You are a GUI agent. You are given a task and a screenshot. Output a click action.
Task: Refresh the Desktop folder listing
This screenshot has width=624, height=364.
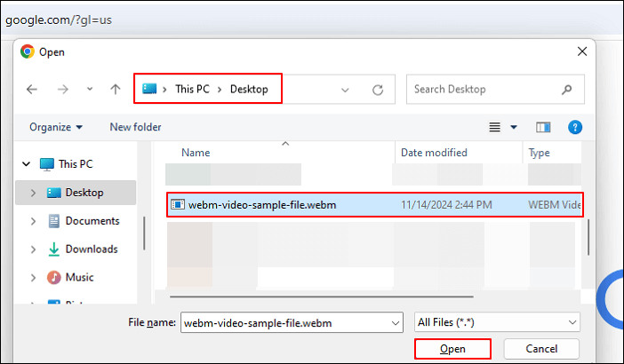pos(378,90)
